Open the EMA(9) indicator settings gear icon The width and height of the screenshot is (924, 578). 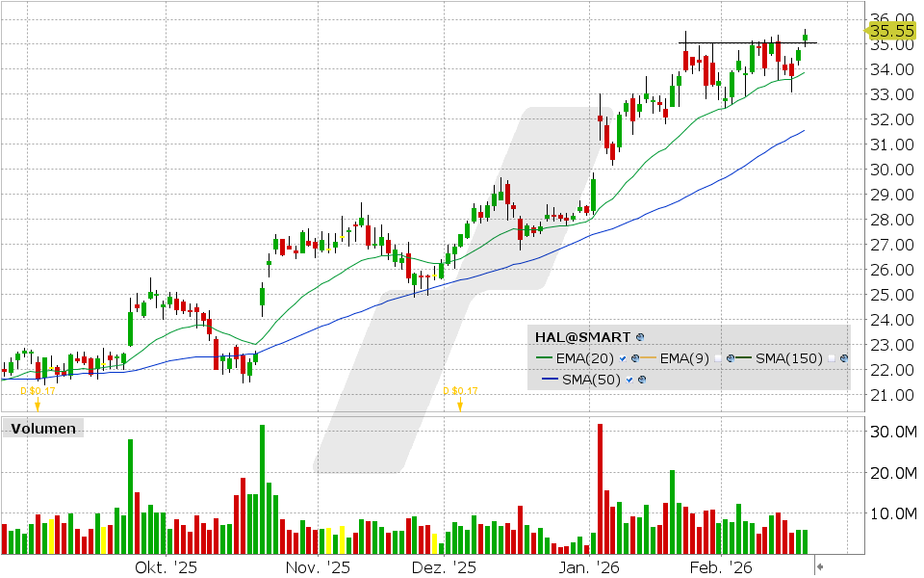(x=731, y=357)
